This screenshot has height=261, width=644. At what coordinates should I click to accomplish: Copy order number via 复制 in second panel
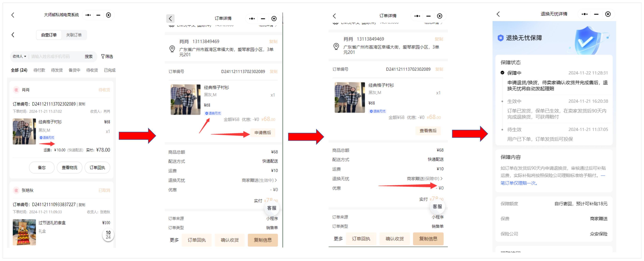274,72
